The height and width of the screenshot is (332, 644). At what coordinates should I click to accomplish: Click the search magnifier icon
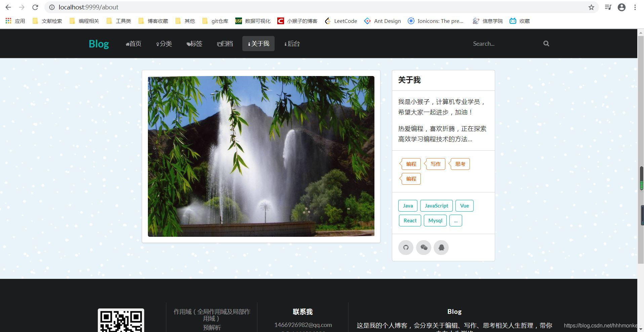coord(546,43)
